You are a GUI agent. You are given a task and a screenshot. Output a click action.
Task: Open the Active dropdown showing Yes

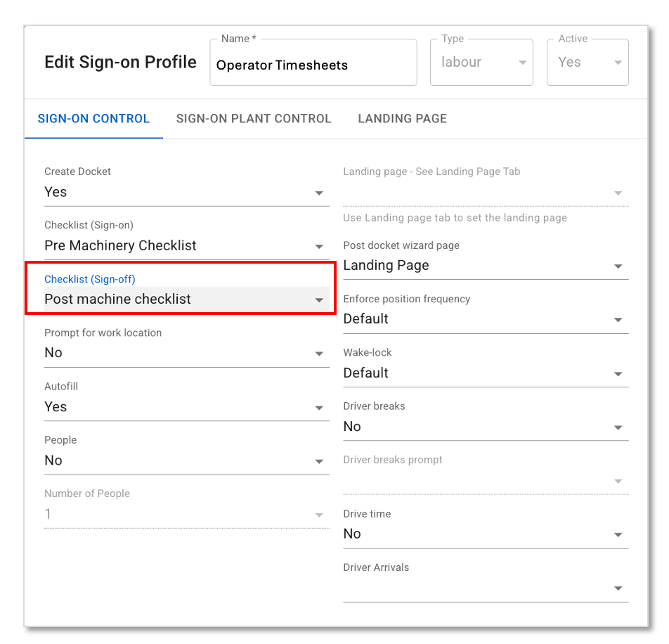pyautogui.click(x=587, y=63)
